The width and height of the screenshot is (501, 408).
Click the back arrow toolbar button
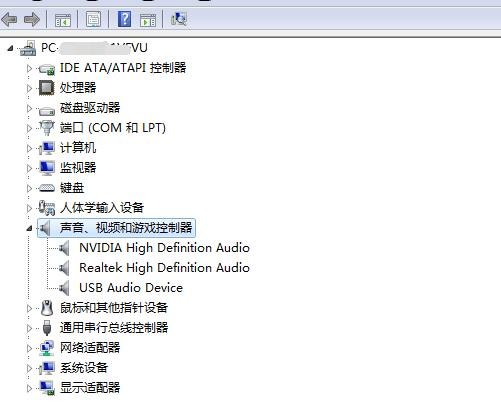pos(9,20)
